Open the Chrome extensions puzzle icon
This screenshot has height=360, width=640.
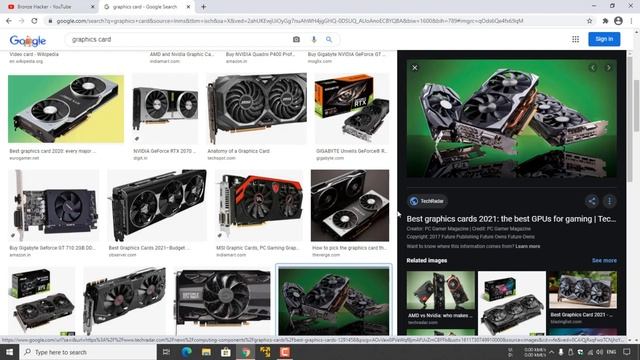(x=605, y=21)
